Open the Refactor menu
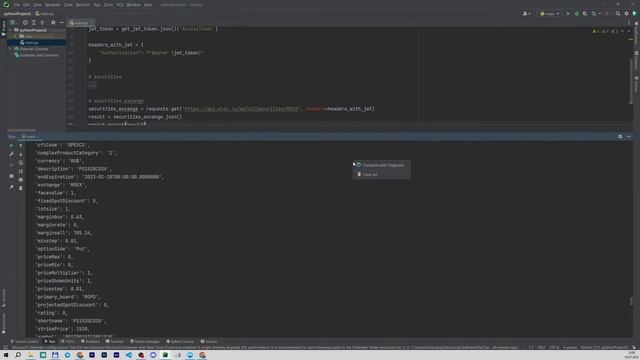This screenshot has width=640, height=360. (83, 5)
